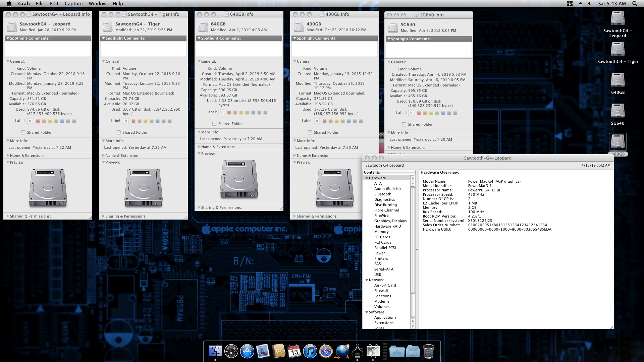Image resolution: width=644 pixels, height=362 pixels.
Task: Select USB in System Profiler contents
Action: tap(377, 275)
